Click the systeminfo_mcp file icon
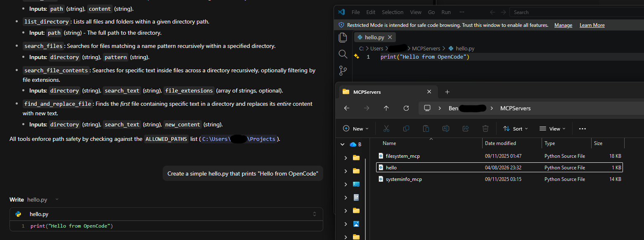Viewport: 644px width, 240px height. coord(381,179)
